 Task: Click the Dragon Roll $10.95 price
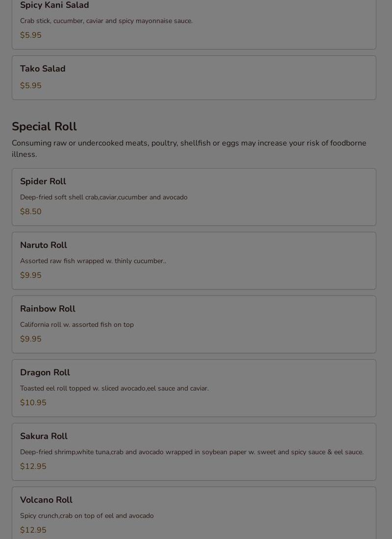coord(33,402)
